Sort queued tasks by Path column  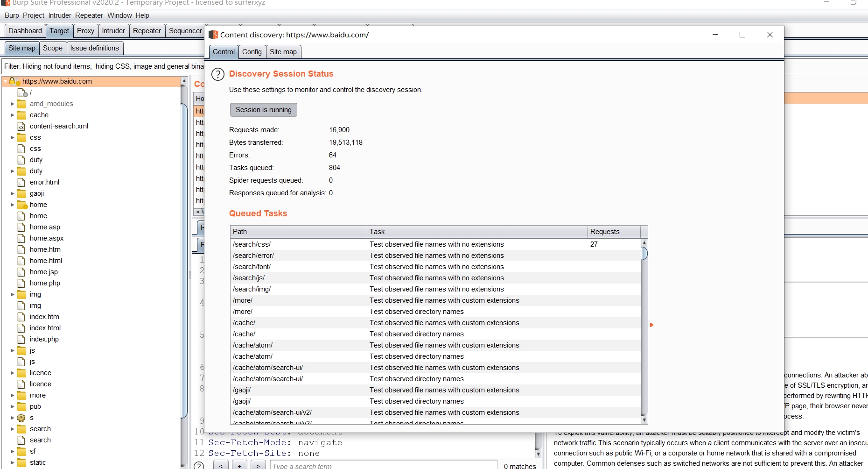coord(299,232)
